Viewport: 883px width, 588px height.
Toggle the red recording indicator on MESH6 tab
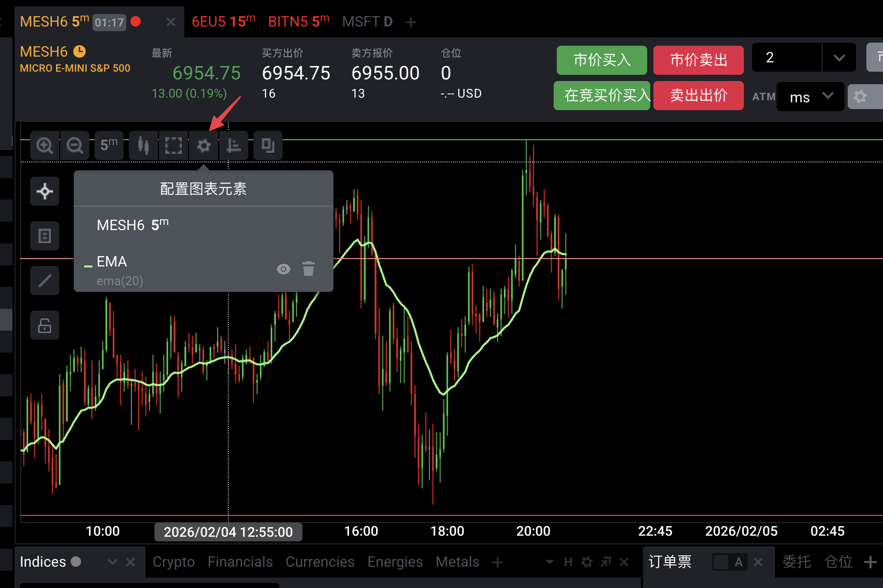[136, 22]
